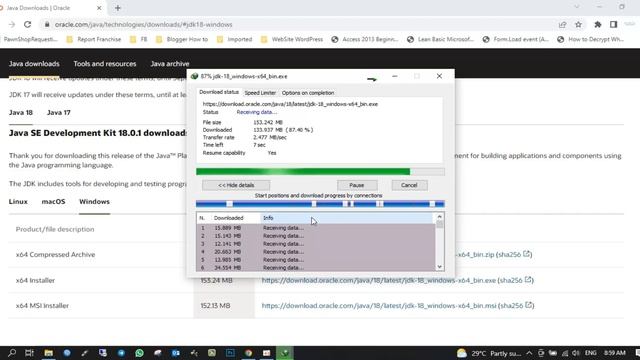Bookmark this page with the star icon
The height and width of the screenshot is (360, 640).
[578, 24]
